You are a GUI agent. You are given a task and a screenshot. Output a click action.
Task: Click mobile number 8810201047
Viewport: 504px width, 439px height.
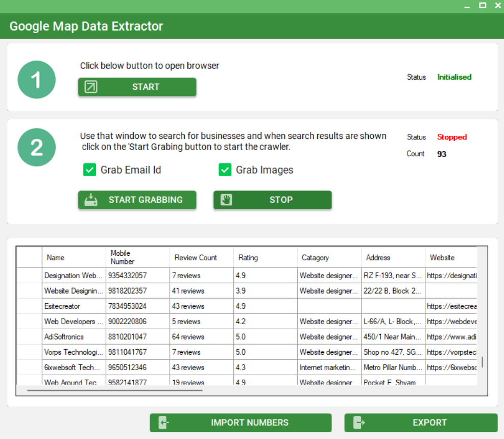point(137,337)
